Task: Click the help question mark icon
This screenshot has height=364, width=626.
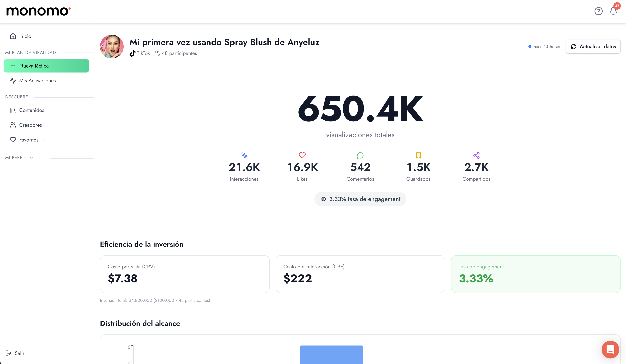Action: (599, 11)
